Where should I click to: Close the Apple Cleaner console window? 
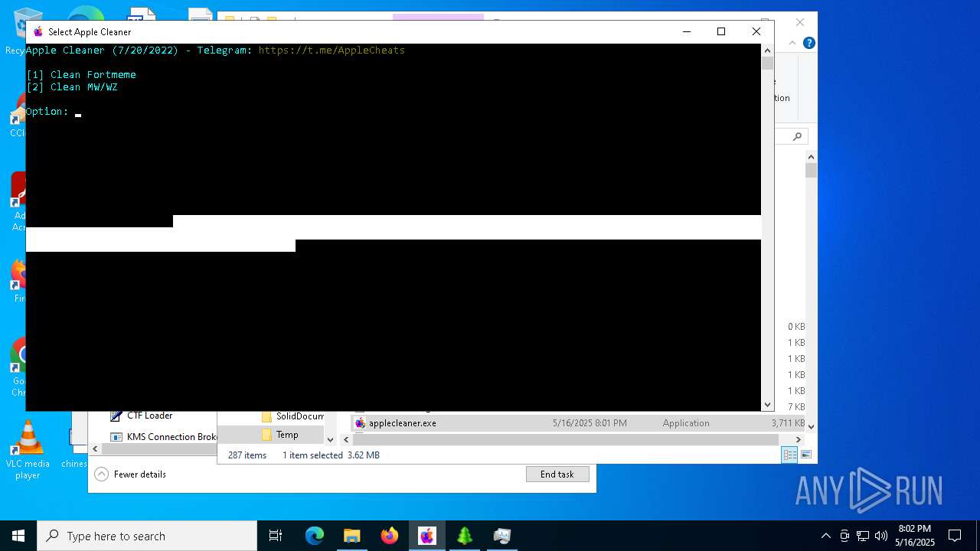(756, 31)
